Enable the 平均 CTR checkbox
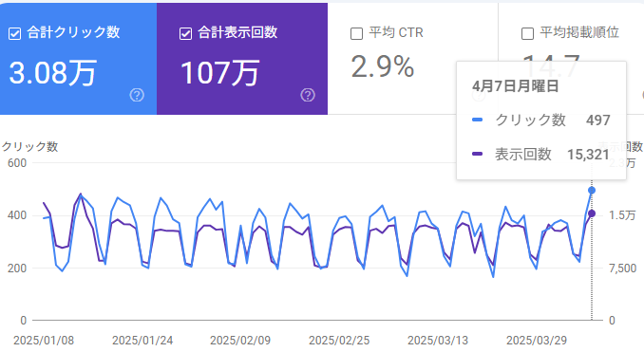644x352 pixels. click(356, 33)
